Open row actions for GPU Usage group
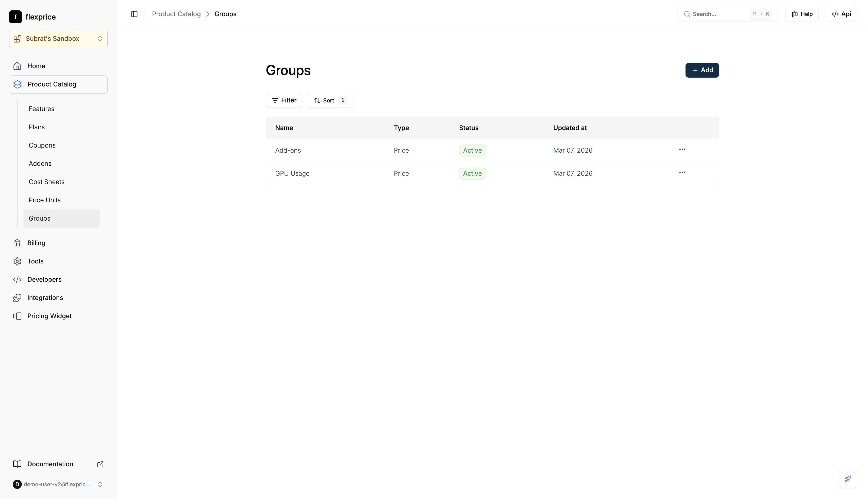 coord(682,172)
